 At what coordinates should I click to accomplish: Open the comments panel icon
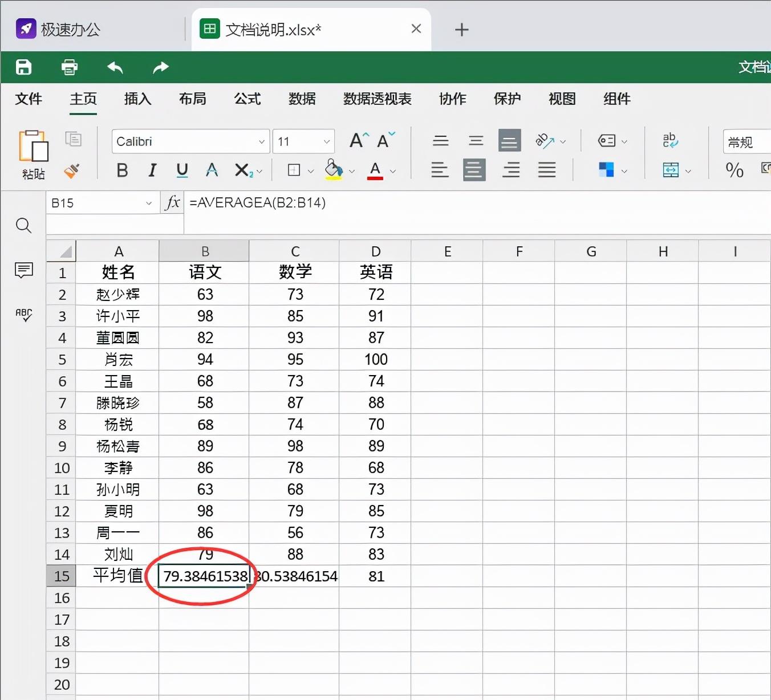(23, 270)
